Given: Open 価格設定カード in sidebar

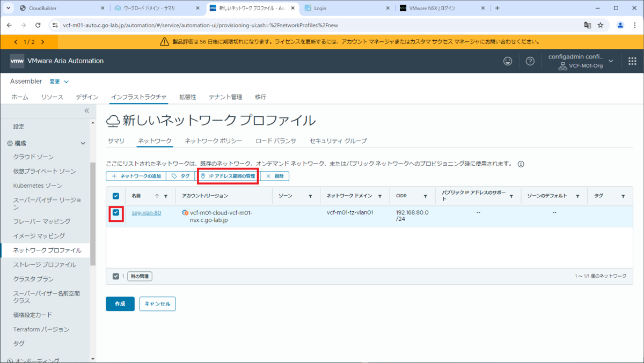Looking at the screenshot, I should (33, 315).
